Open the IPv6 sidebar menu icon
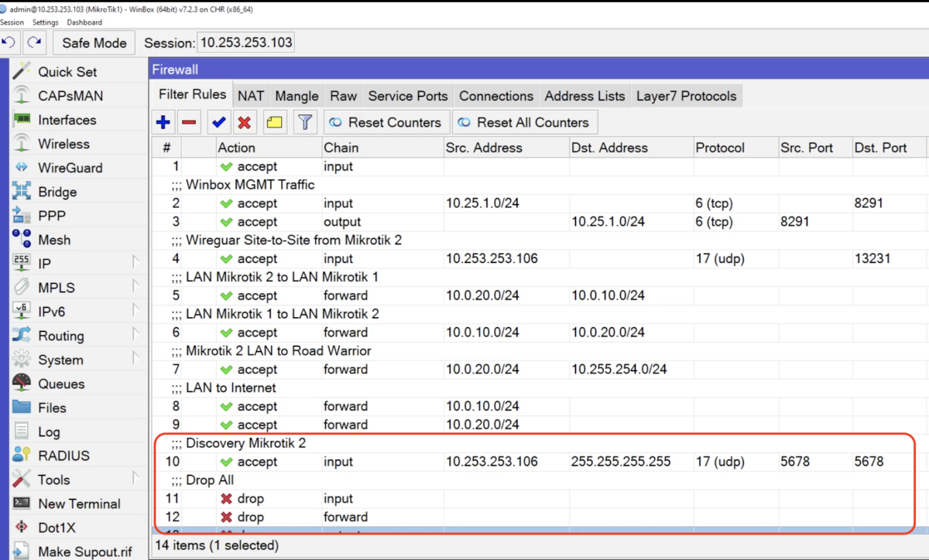929x560 pixels. pyautogui.click(x=22, y=311)
